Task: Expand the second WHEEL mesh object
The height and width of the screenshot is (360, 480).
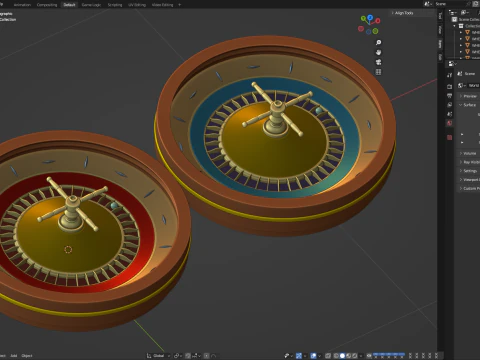Action: coord(461,39)
